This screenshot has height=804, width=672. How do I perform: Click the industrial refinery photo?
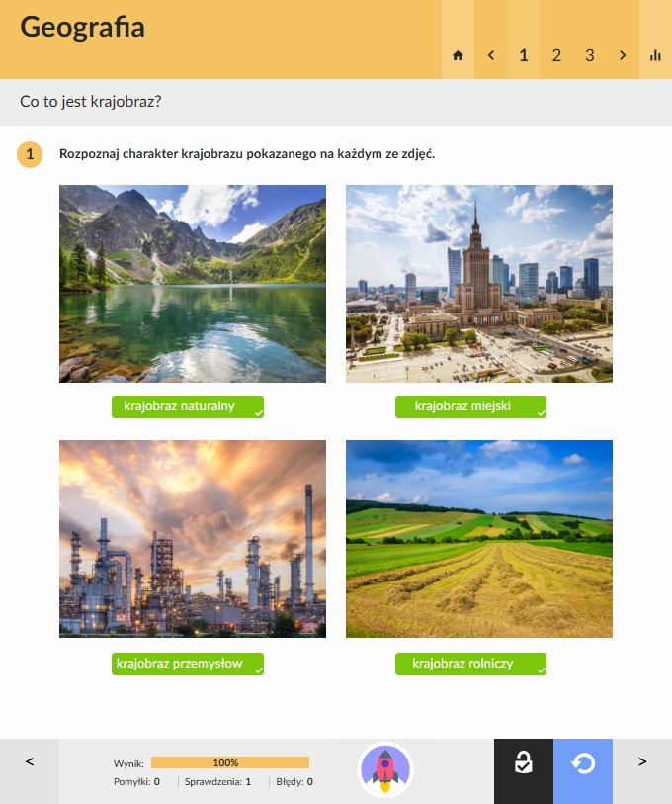pos(193,539)
